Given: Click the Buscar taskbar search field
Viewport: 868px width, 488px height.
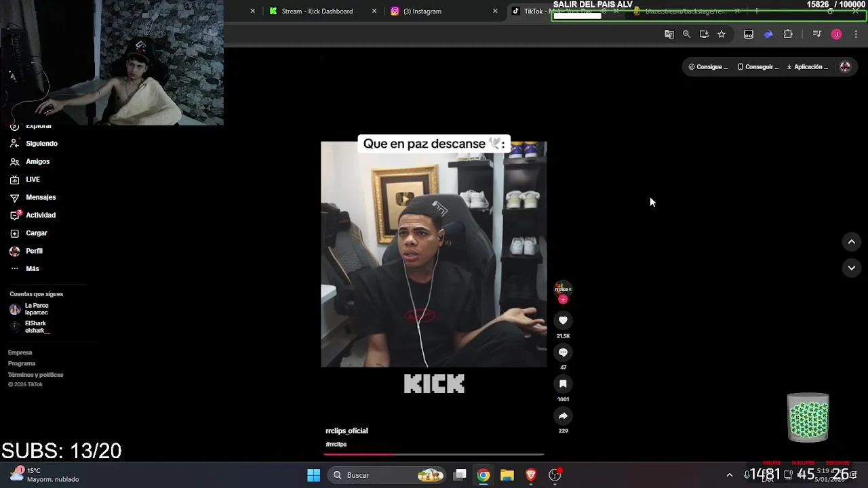Looking at the screenshot, I should pyautogui.click(x=387, y=475).
